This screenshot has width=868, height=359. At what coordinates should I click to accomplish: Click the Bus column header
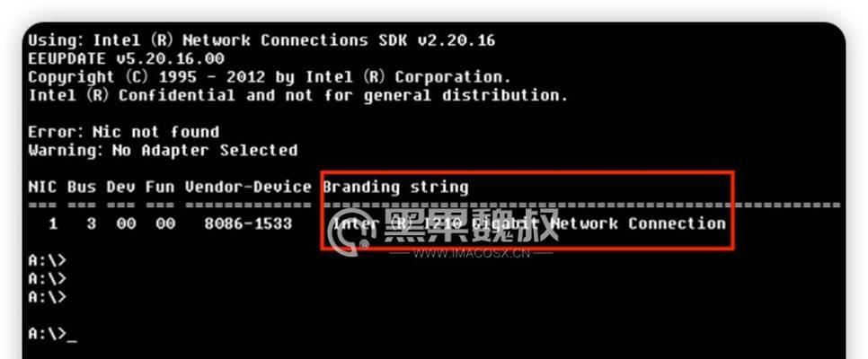[x=82, y=187]
